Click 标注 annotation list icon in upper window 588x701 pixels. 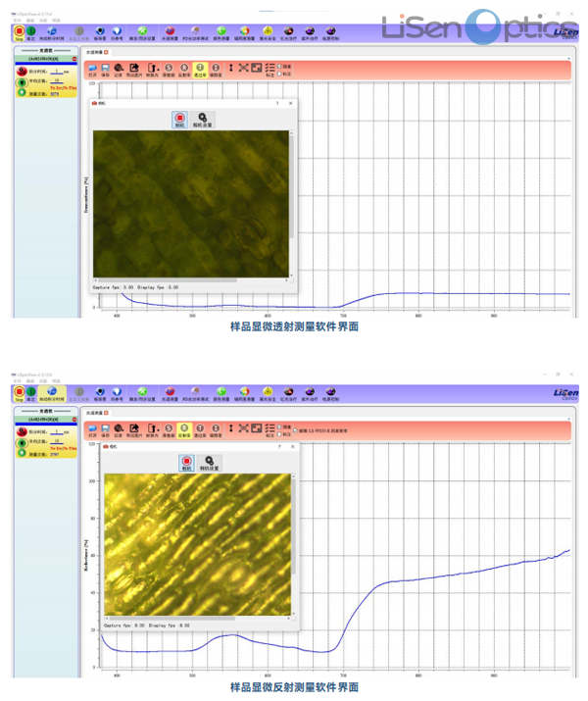click(x=269, y=70)
